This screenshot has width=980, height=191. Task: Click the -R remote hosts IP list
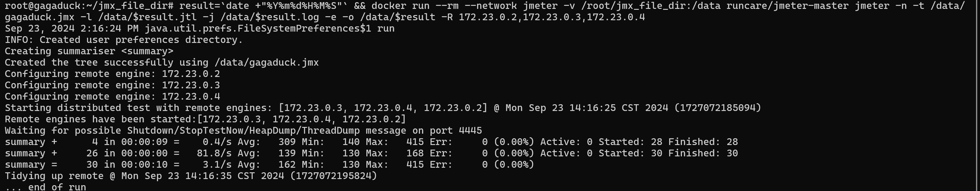tap(552, 17)
